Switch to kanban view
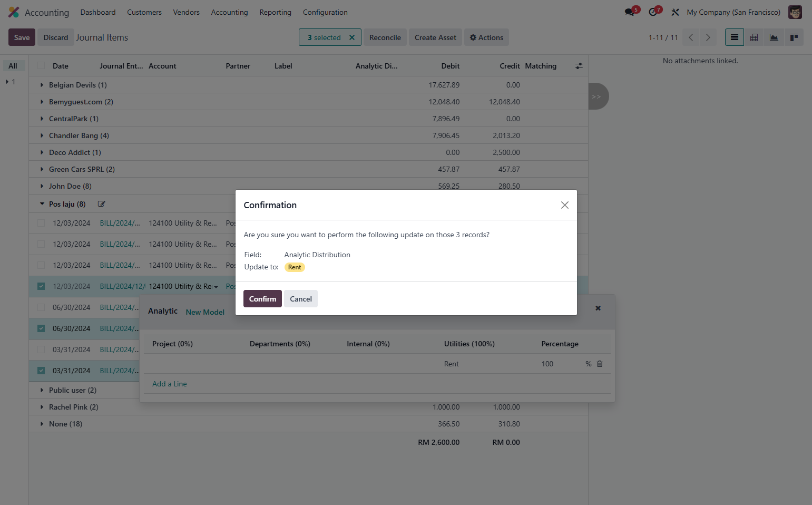Screen dimensions: 812x505 794,37
